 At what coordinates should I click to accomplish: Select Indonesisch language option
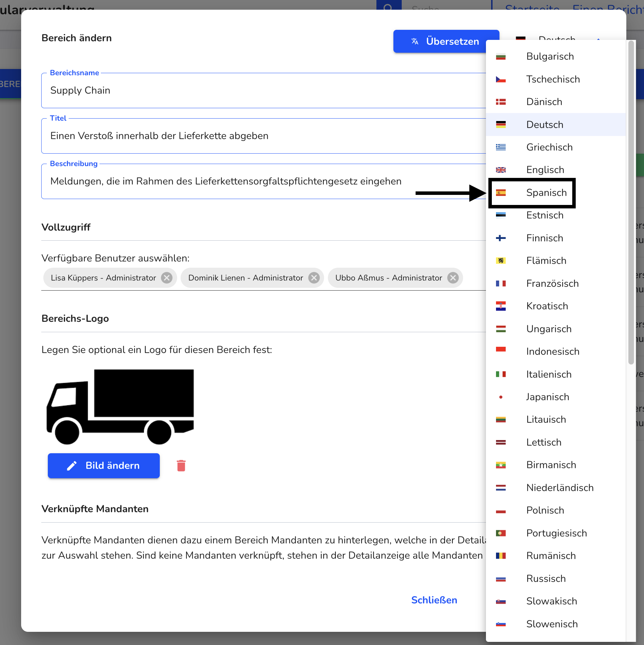tap(556, 351)
